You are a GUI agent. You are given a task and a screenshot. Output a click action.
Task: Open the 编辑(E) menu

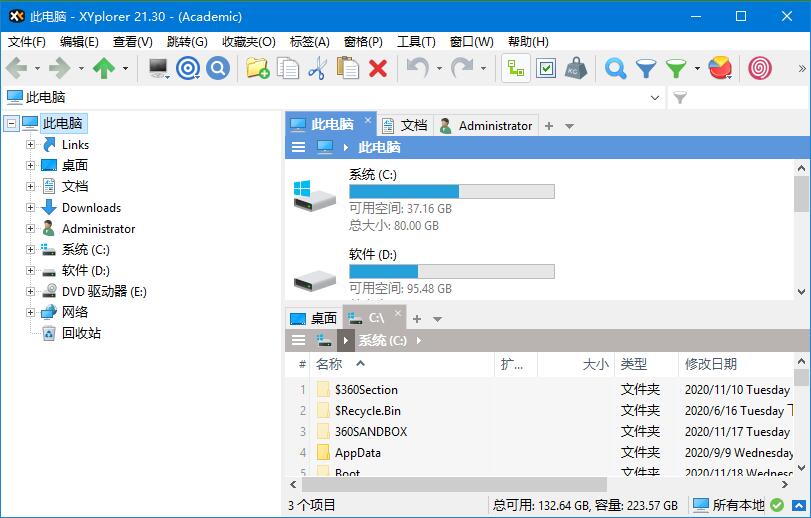[x=79, y=41]
